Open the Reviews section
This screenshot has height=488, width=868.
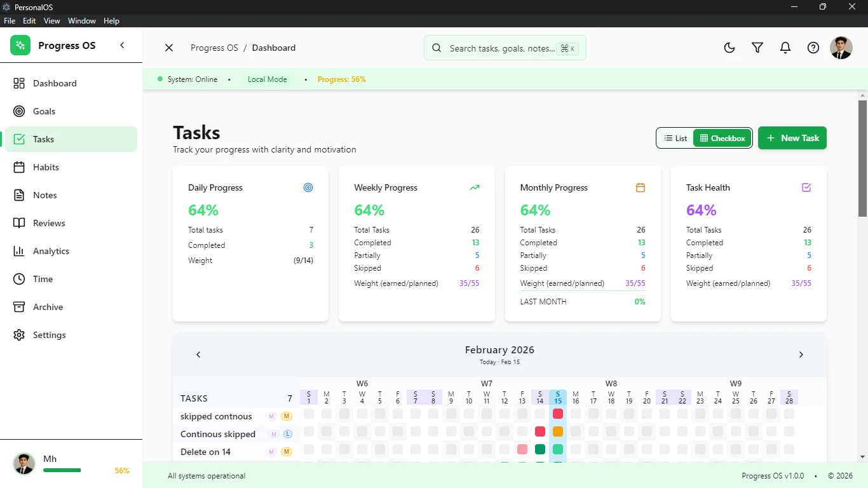pos(71,223)
